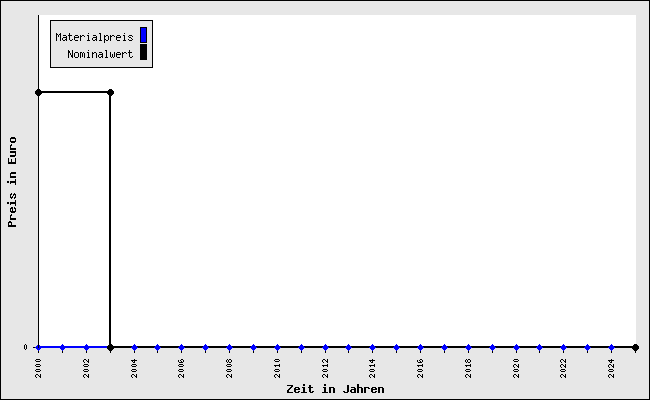Click the x-axis label 2016
Screen dimensions: 650x400
pos(420,368)
